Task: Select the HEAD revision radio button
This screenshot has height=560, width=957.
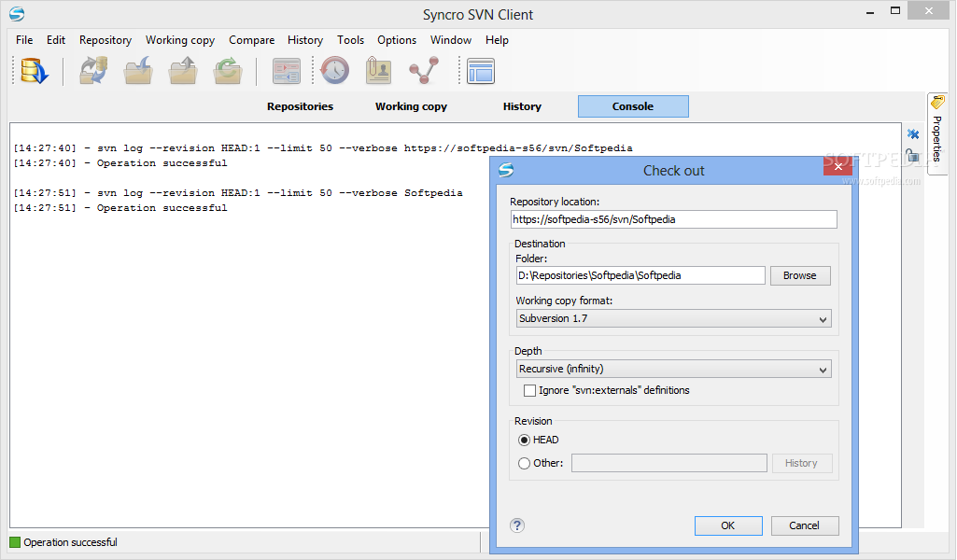Action: 524,440
